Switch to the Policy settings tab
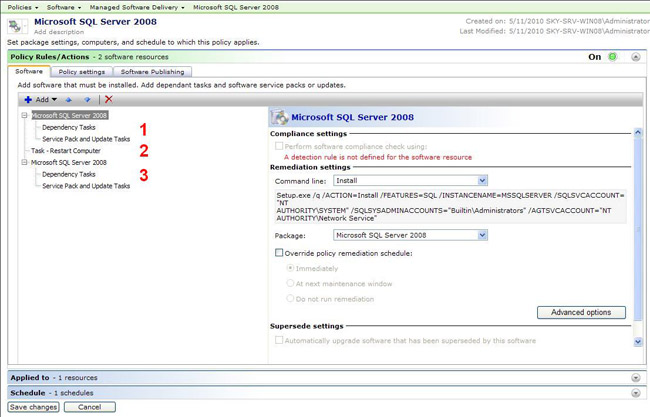 pos(82,72)
